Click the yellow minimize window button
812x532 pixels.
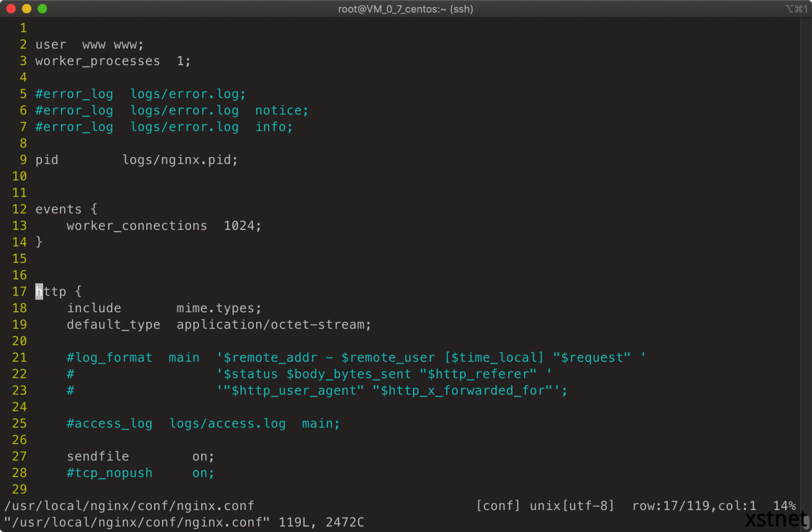pos(26,9)
